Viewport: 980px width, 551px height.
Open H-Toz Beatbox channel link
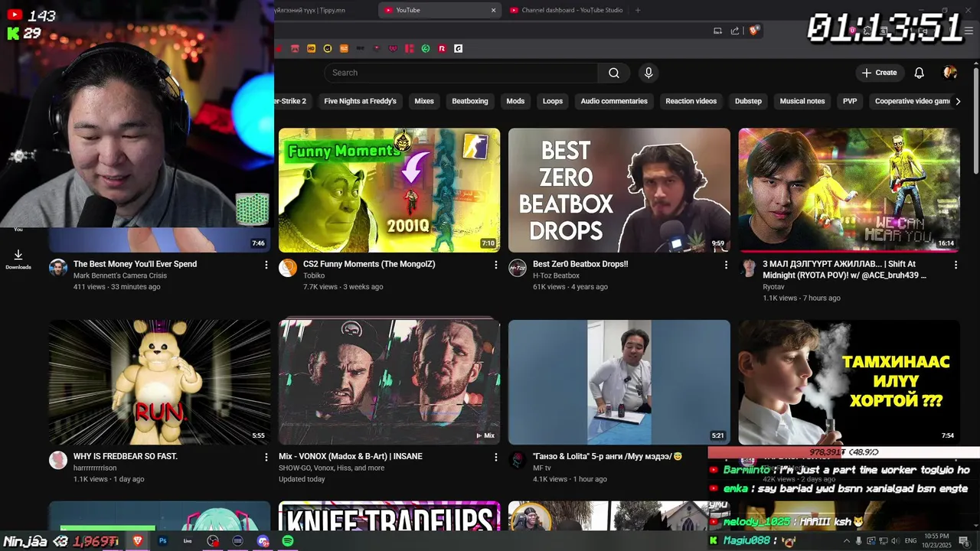point(556,275)
